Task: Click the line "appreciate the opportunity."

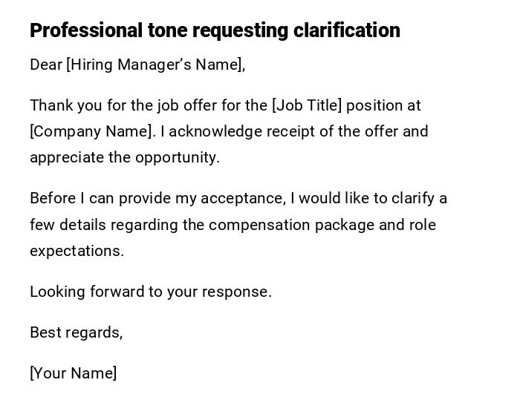Action: tap(125, 157)
